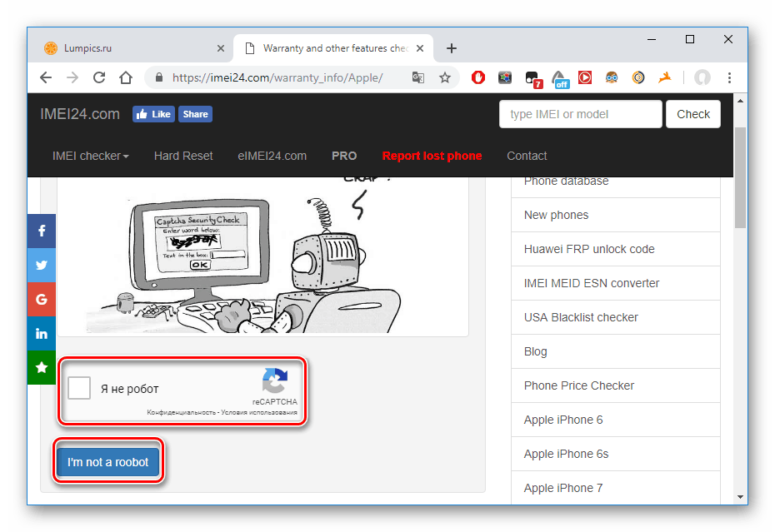This screenshot has width=775, height=532.
Task: Open the Contact navigation item
Action: point(527,156)
